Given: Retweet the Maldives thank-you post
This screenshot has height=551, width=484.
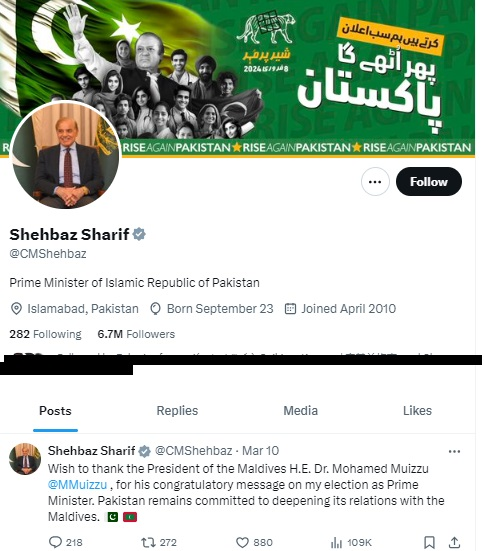Looking at the screenshot, I should click(148, 542).
